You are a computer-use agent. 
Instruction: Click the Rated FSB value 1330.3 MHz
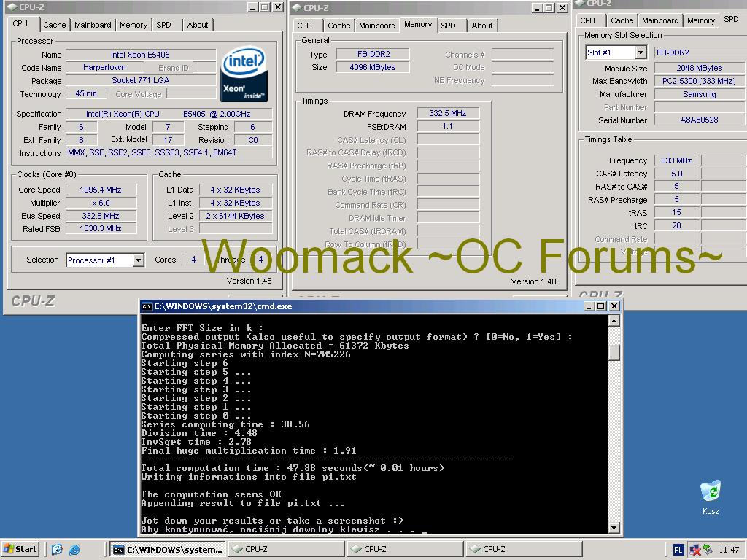click(101, 228)
